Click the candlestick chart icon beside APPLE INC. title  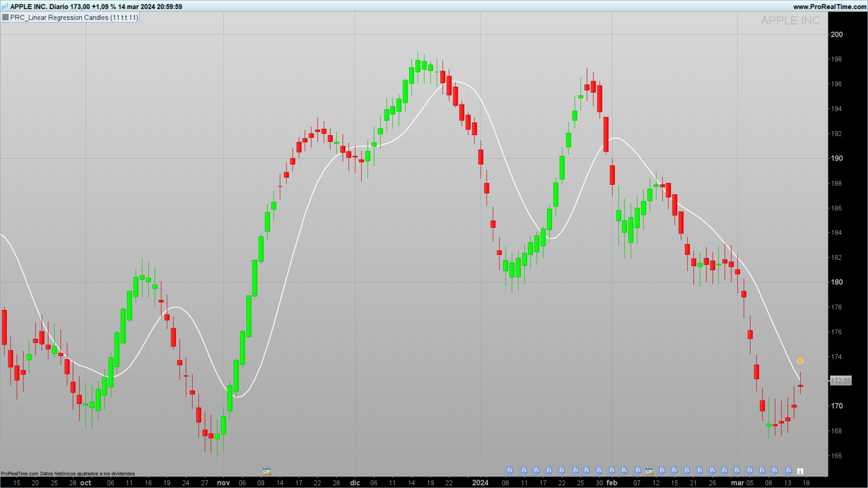(5, 7)
